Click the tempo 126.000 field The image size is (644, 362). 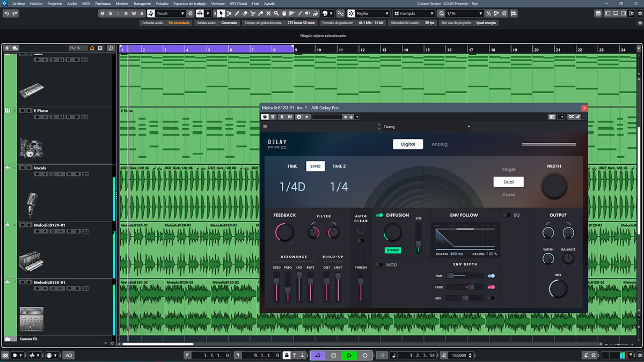click(x=459, y=355)
